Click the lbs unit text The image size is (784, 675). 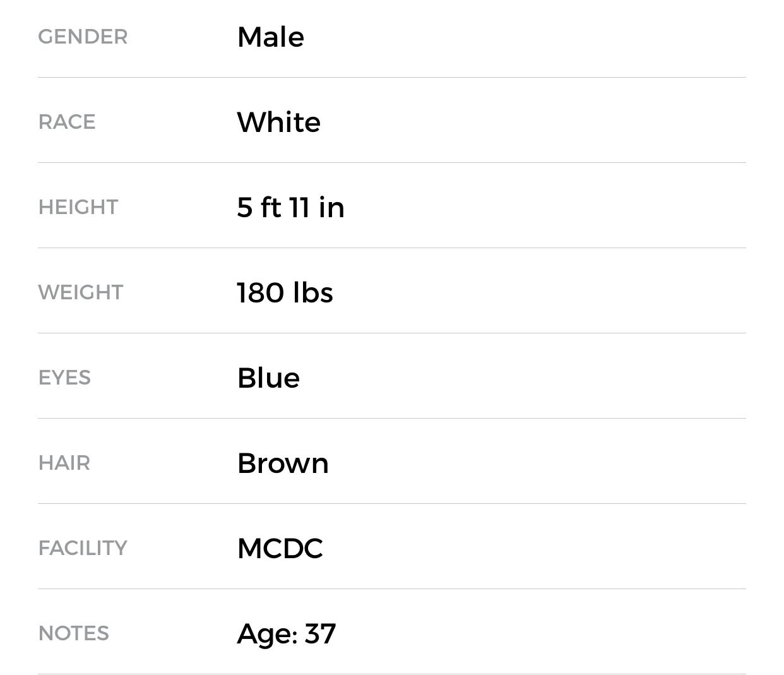pyautogui.click(x=313, y=292)
